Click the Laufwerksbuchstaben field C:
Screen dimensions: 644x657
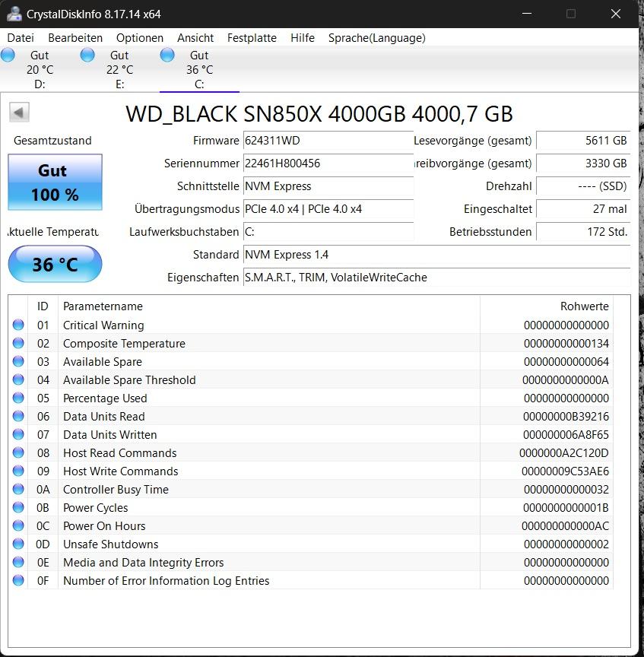pyautogui.click(x=328, y=232)
